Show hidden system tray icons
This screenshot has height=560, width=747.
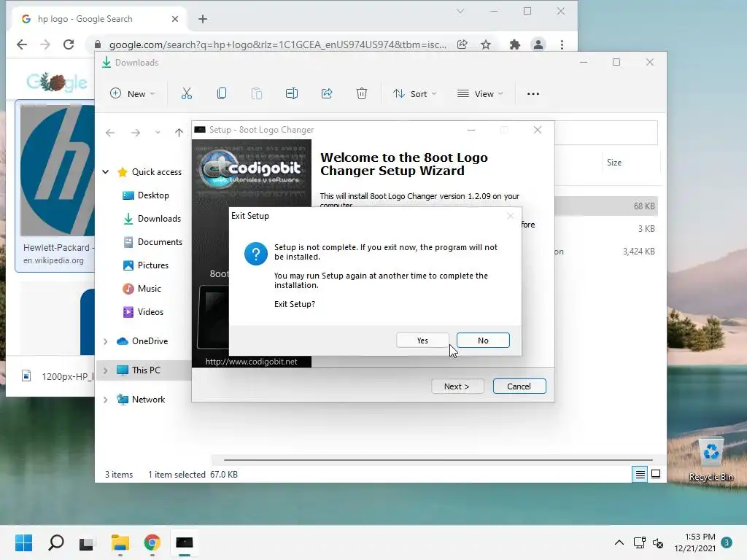pos(619,542)
